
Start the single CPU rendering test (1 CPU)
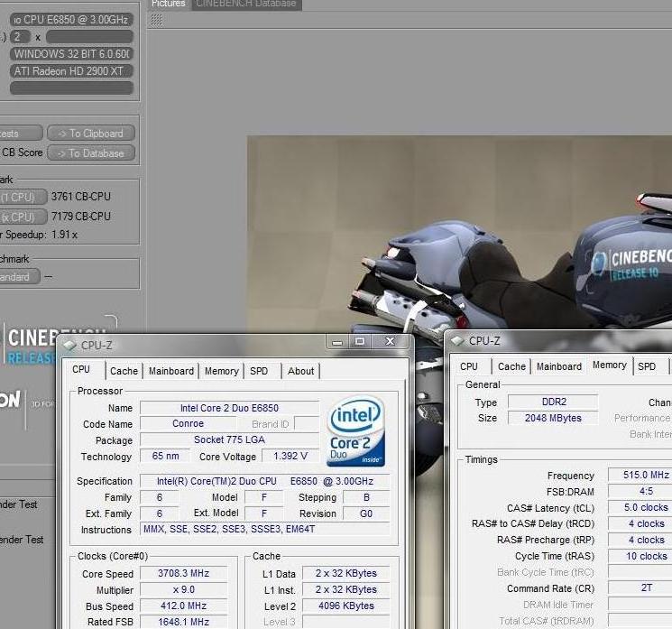tap(23, 197)
